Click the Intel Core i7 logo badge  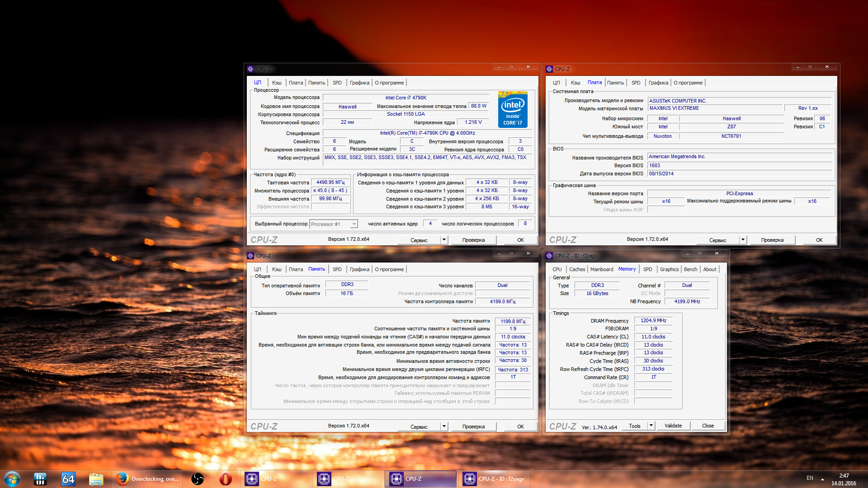(513, 110)
